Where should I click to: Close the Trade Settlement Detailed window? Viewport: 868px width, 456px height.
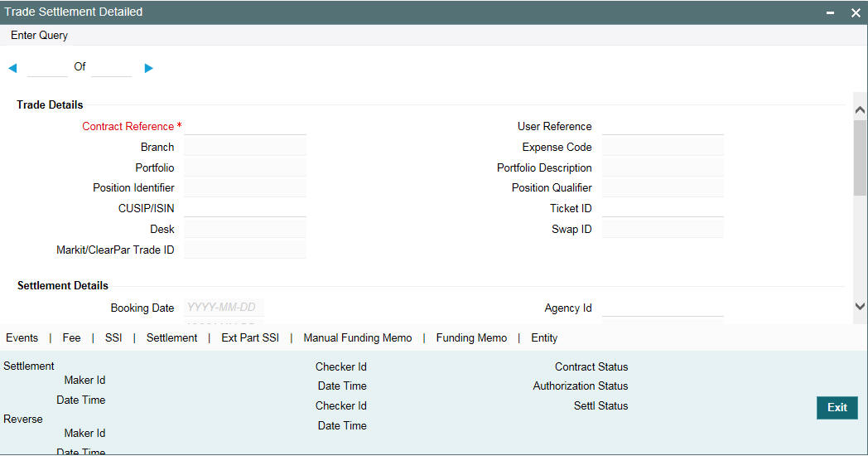(856, 12)
